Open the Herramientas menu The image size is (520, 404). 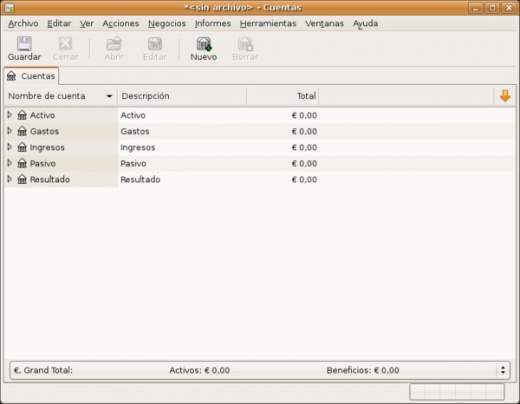[268, 24]
